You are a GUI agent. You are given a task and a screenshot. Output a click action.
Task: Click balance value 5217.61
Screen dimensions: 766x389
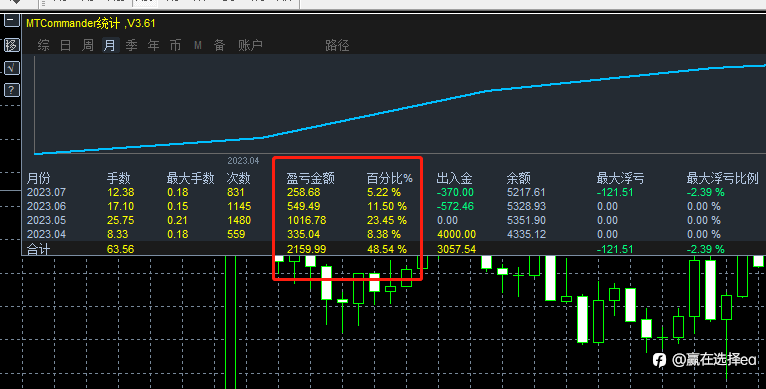(x=526, y=193)
